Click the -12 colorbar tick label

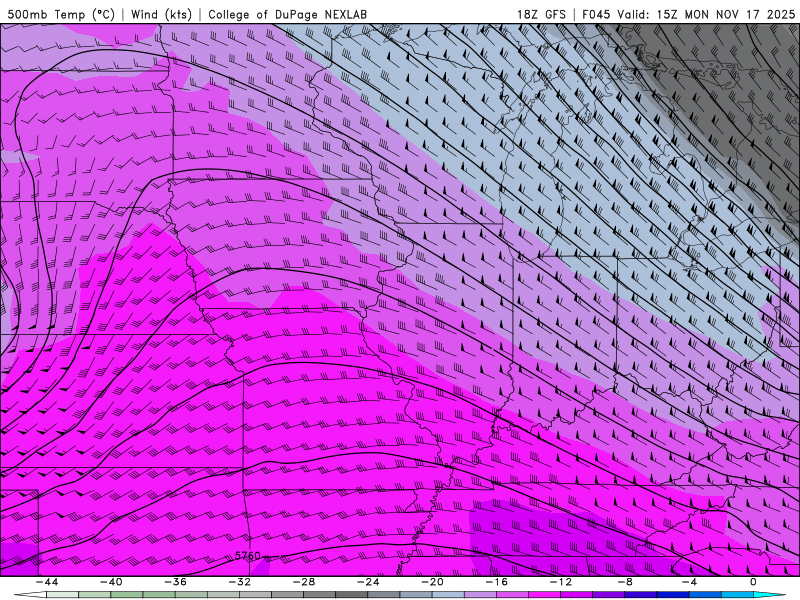click(x=561, y=582)
